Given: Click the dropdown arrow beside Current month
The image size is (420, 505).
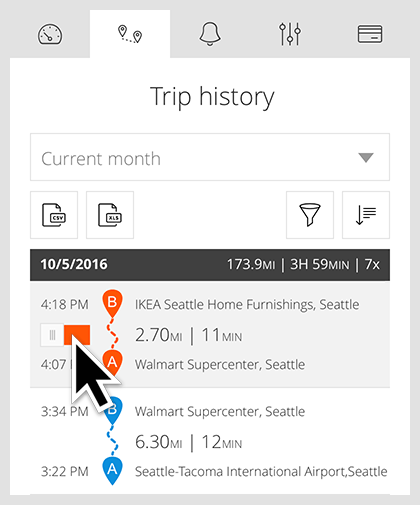Looking at the screenshot, I should click(366, 157).
